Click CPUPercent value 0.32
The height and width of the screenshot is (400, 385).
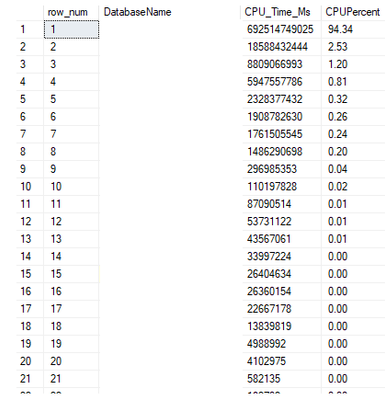point(337,99)
